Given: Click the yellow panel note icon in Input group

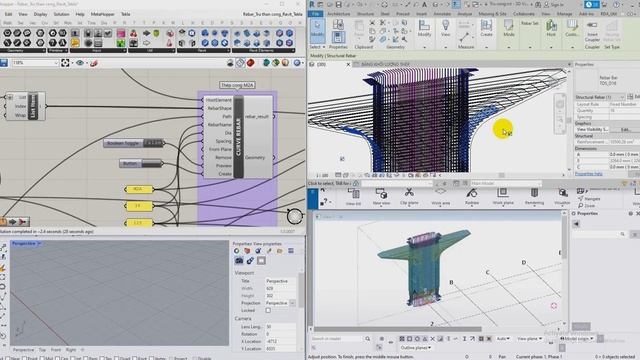Looking at the screenshot, I should pyautogui.click(x=75, y=42).
